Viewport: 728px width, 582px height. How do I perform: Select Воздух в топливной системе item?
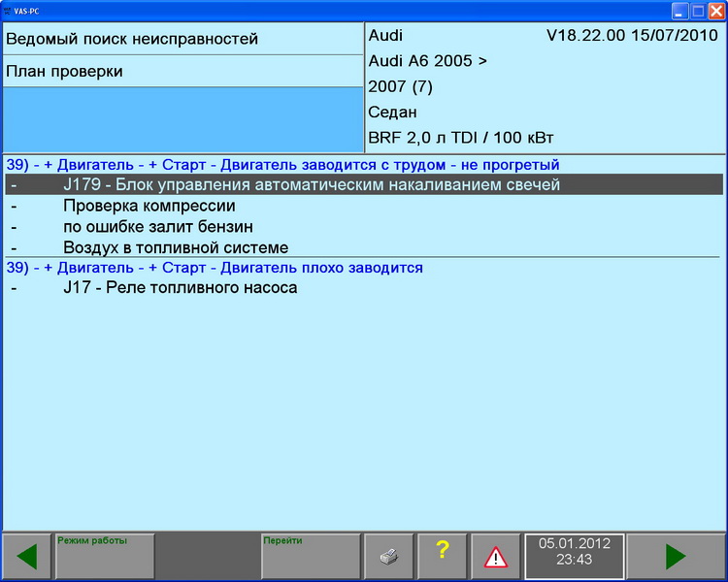click(176, 247)
